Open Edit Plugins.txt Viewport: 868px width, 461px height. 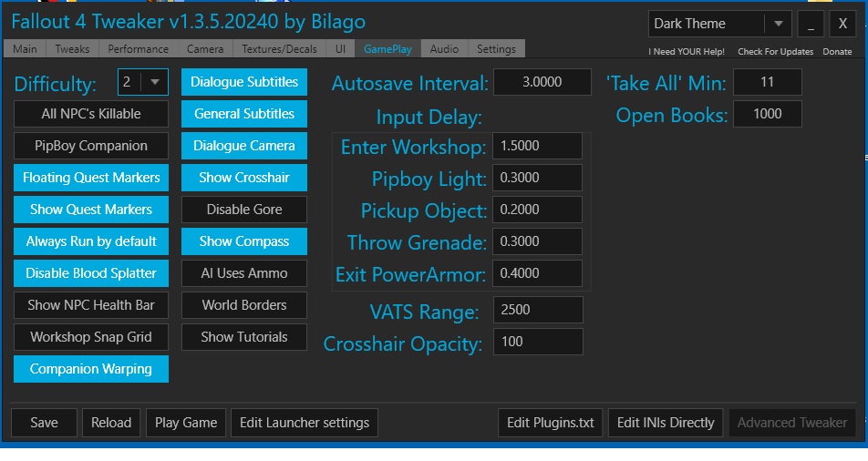(x=551, y=423)
